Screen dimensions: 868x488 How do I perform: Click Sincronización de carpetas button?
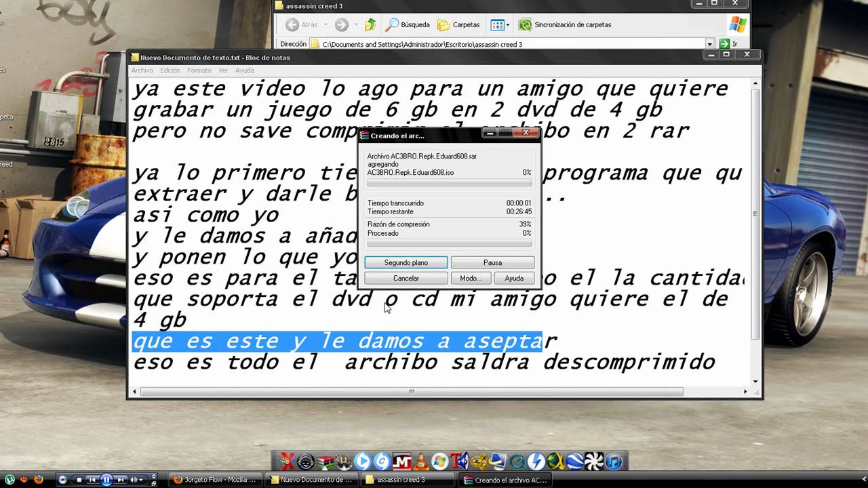click(x=565, y=24)
